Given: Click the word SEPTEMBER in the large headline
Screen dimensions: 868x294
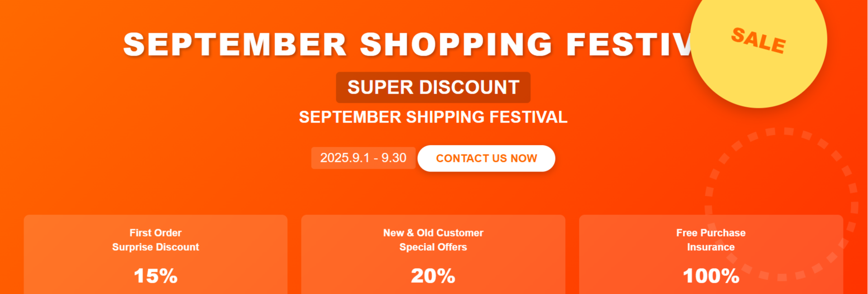Looking at the screenshot, I should click(x=235, y=44).
